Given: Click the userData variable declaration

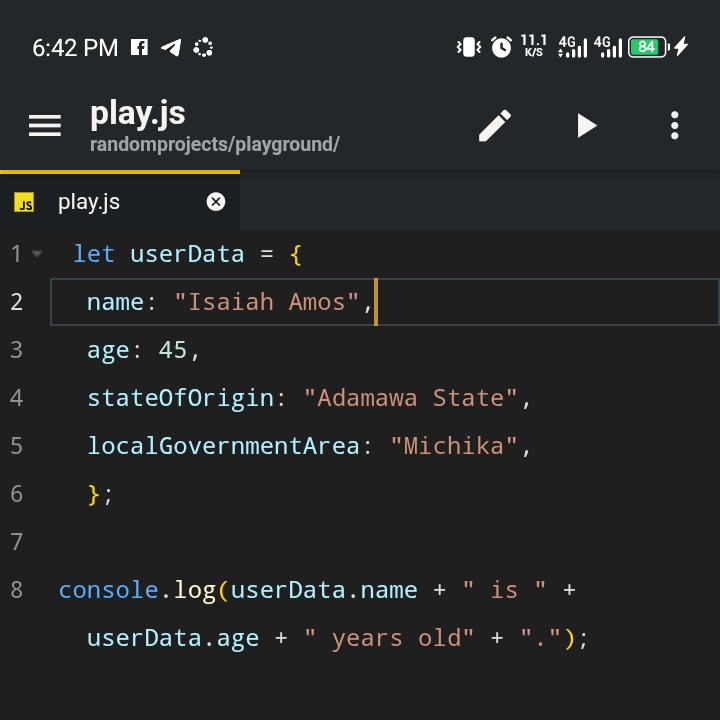Looking at the screenshot, I should tap(187, 254).
